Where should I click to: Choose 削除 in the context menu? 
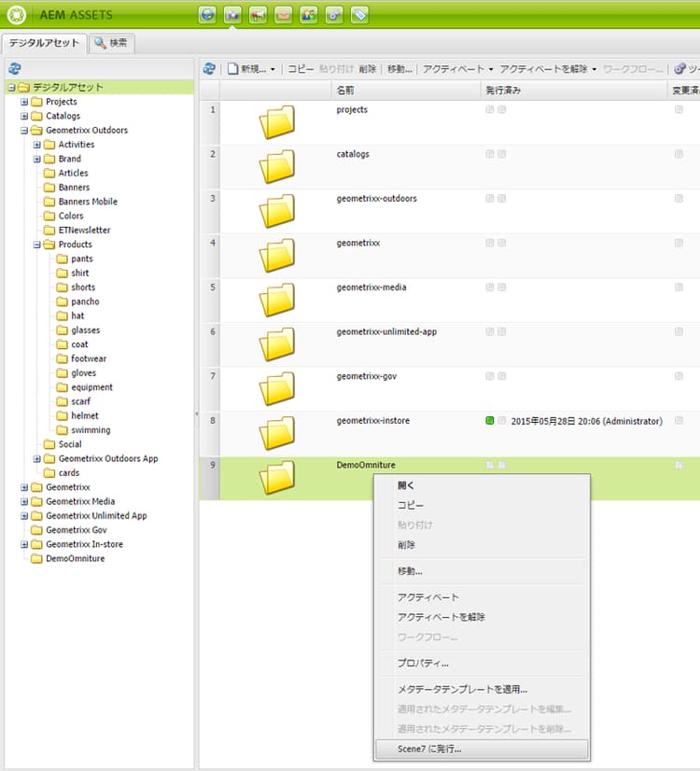(x=483, y=545)
